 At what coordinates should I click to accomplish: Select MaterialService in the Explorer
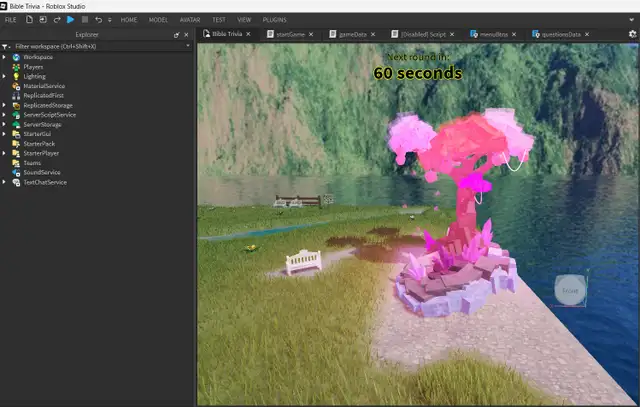coord(44,86)
